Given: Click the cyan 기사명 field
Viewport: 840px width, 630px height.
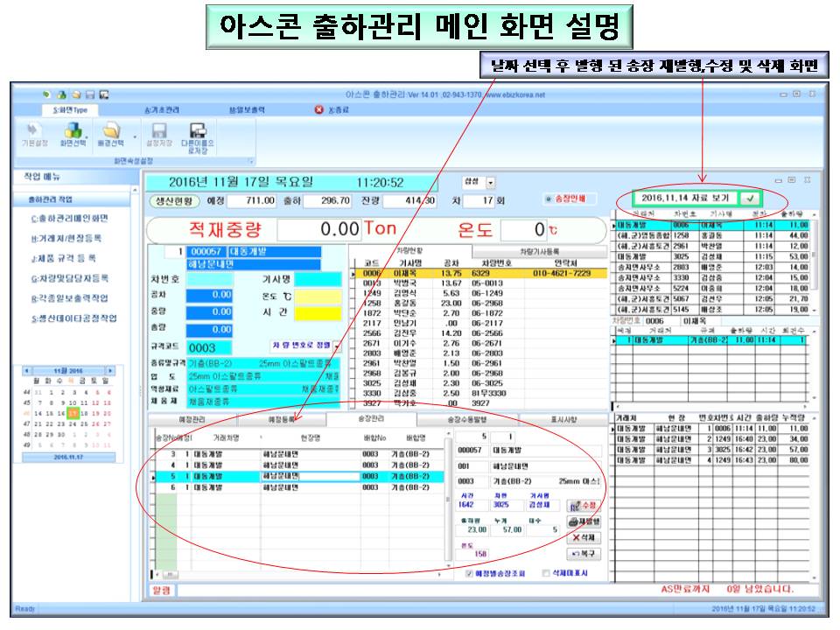Looking at the screenshot, I should click(318, 279).
